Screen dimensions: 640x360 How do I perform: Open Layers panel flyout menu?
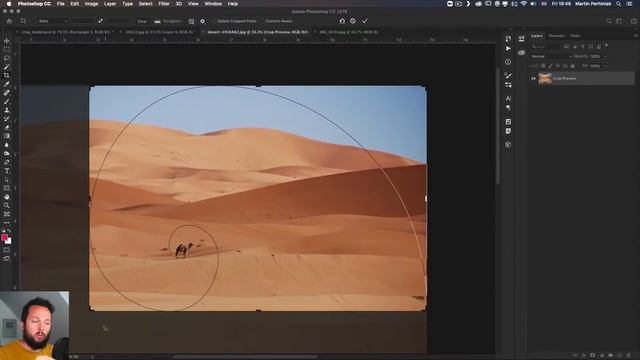click(x=636, y=36)
